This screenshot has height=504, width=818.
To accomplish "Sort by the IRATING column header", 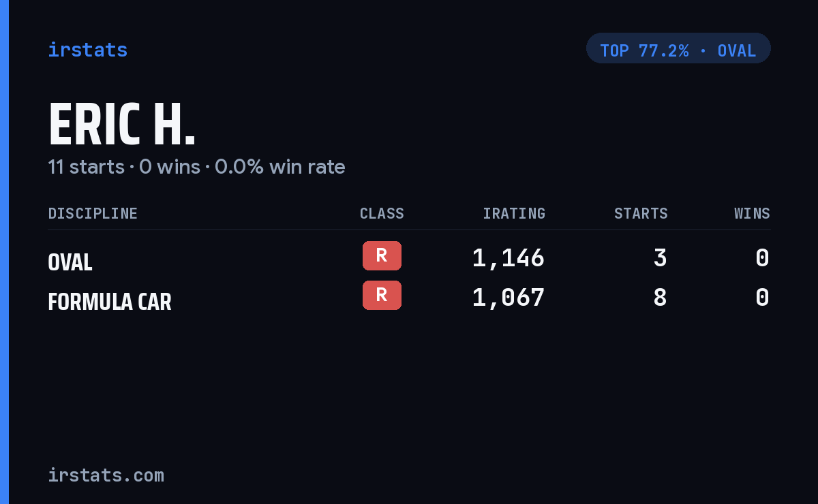I will [514, 213].
